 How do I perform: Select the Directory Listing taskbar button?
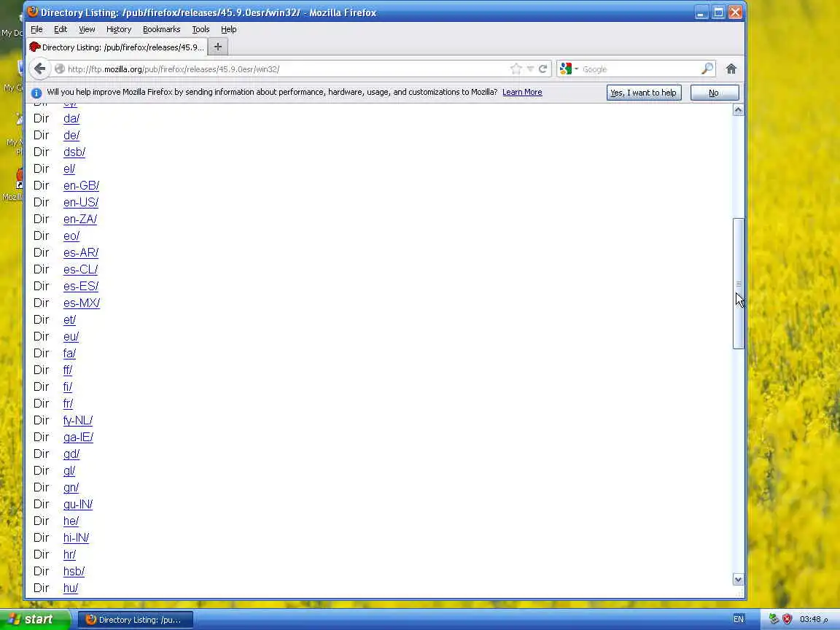point(135,620)
